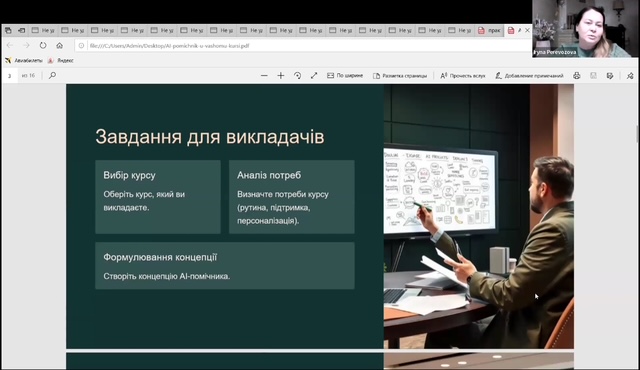Click the Save as icon in PDF toolbar
The width and height of the screenshot is (640, 370).
pyautogui.click(x=610, y=75)
